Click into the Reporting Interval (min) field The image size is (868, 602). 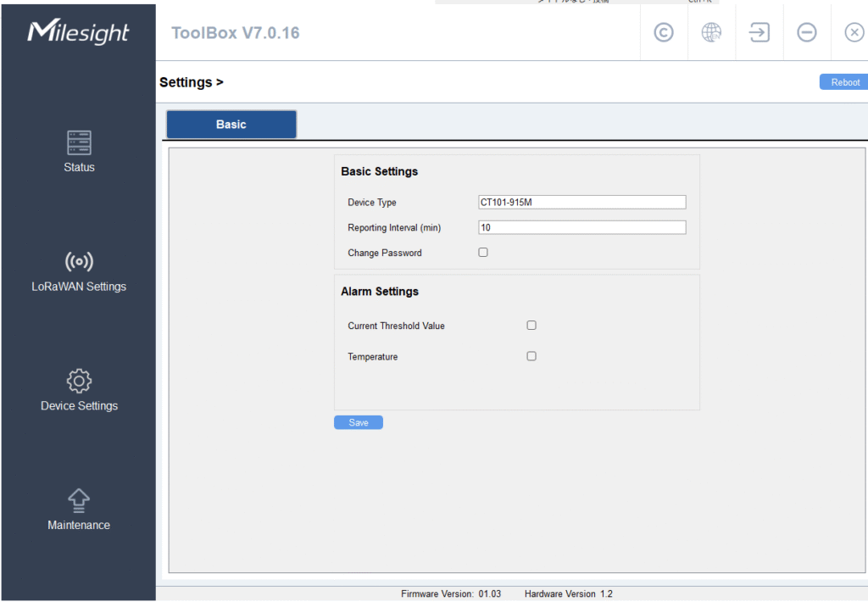[x=581, y=227]
